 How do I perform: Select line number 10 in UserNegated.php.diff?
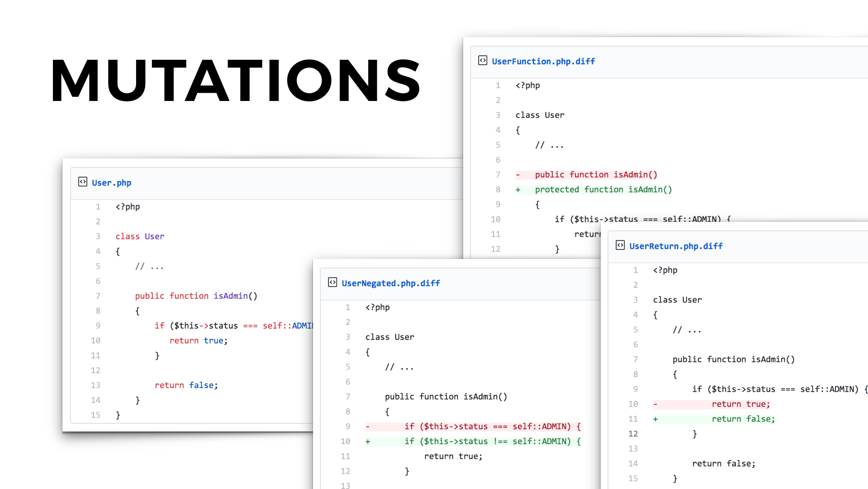click(x=345, y=441)
